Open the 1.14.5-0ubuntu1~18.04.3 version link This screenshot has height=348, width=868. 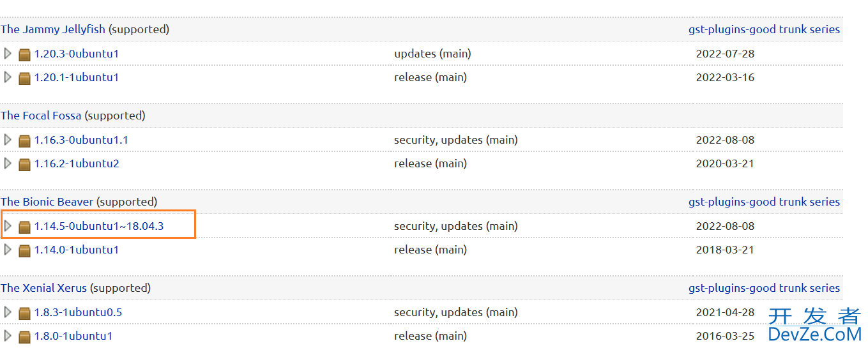(99, 226)
